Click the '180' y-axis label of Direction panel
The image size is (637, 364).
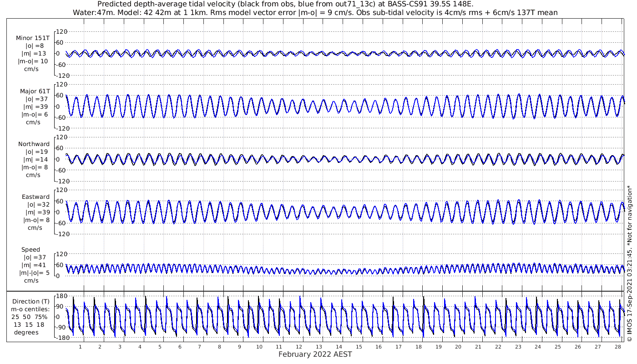(62, 296)
